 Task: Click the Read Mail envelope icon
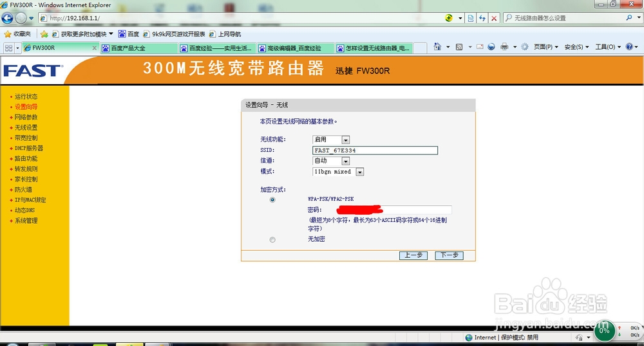[480, 47]
